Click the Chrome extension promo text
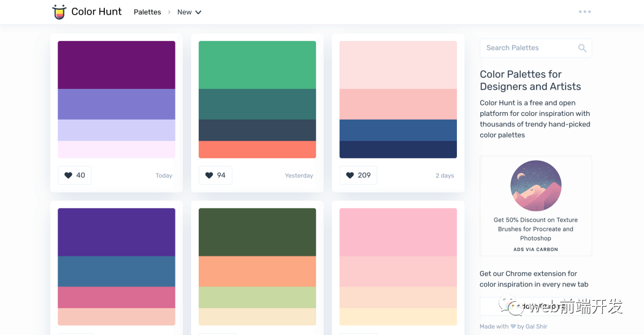The height and width of the screenshot is (335, 644). 534,279
